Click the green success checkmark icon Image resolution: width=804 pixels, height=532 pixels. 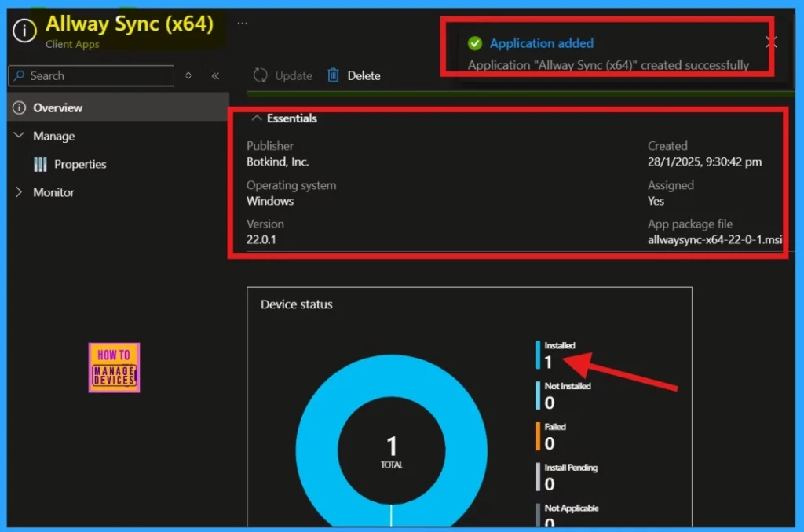tap(475, 44)
